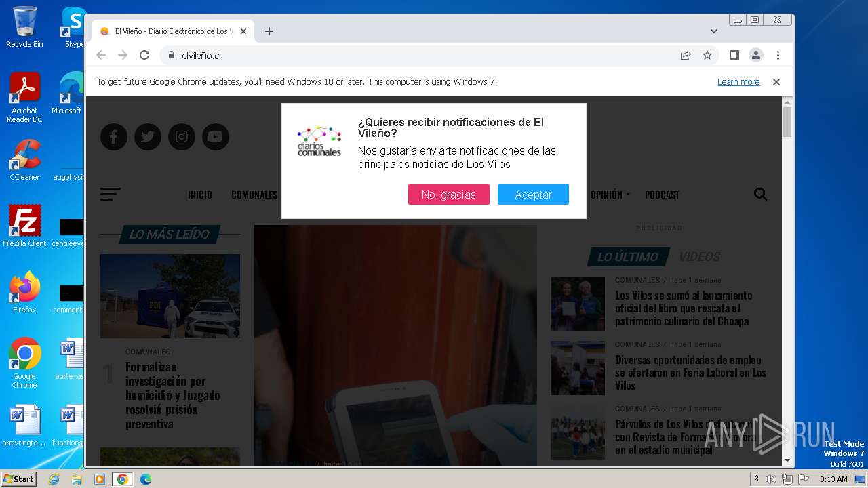Open Microsoft Edge in the taskbar

coord(146,479)
